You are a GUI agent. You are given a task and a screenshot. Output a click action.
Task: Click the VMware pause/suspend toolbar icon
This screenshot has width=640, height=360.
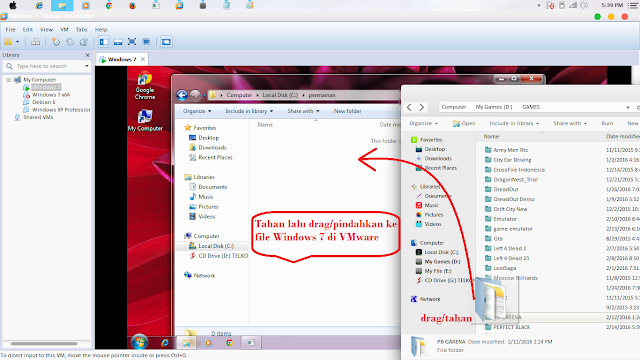(8, 42)
